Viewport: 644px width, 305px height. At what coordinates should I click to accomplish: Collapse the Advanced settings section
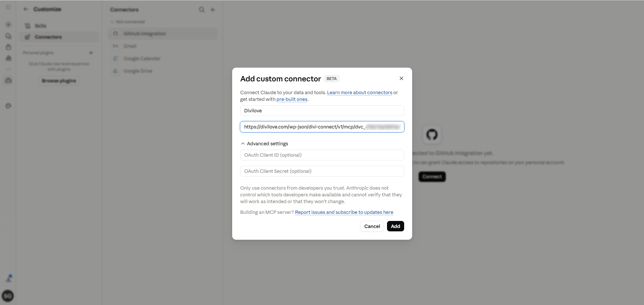coord(264,144)
